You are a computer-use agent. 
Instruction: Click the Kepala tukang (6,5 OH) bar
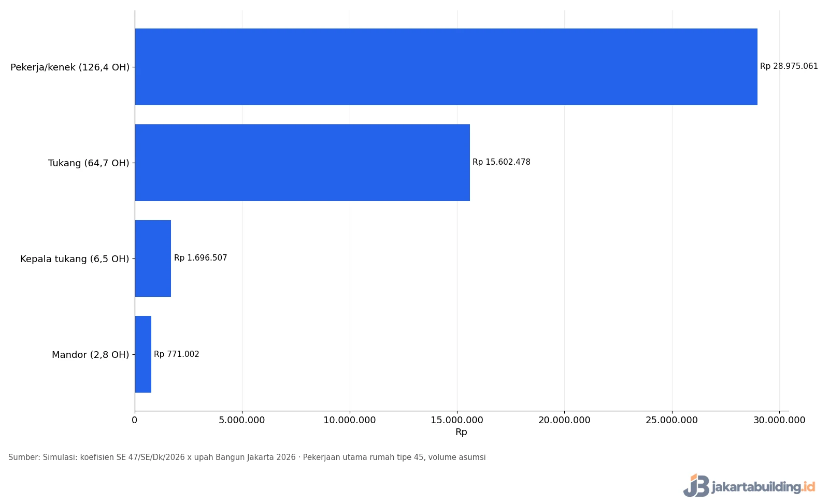[153, 258]
